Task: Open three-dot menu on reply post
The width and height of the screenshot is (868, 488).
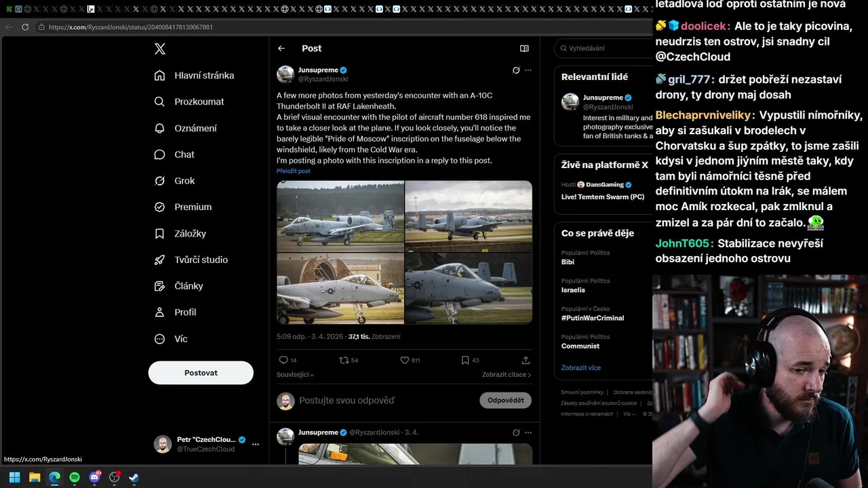Action: click(528, 432)
